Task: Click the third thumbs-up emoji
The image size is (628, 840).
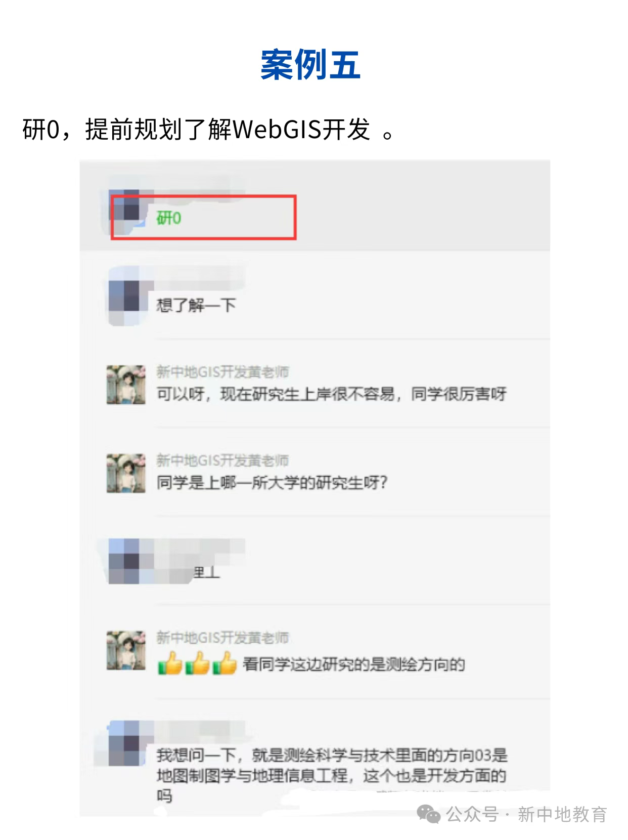Action: tap(225, 663)
